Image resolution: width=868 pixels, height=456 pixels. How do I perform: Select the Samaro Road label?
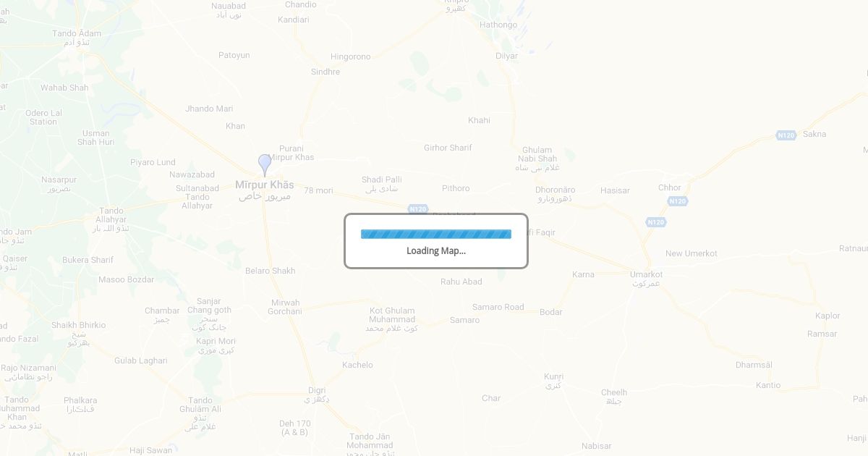click(x=498, y=307)
